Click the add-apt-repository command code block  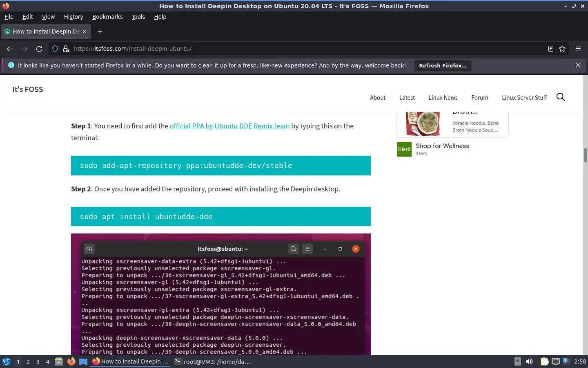(x=221, y=166)
